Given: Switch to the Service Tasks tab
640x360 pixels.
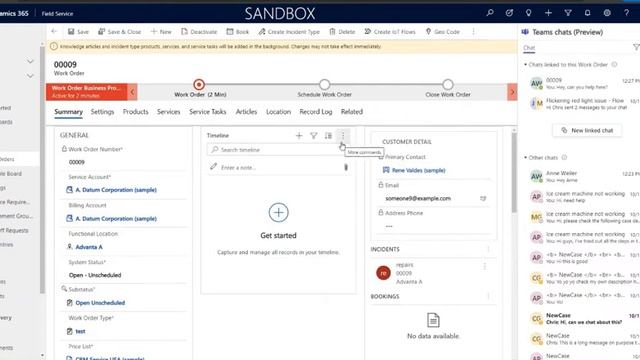Looking at the screenshot, I should [x=208, y=112].
